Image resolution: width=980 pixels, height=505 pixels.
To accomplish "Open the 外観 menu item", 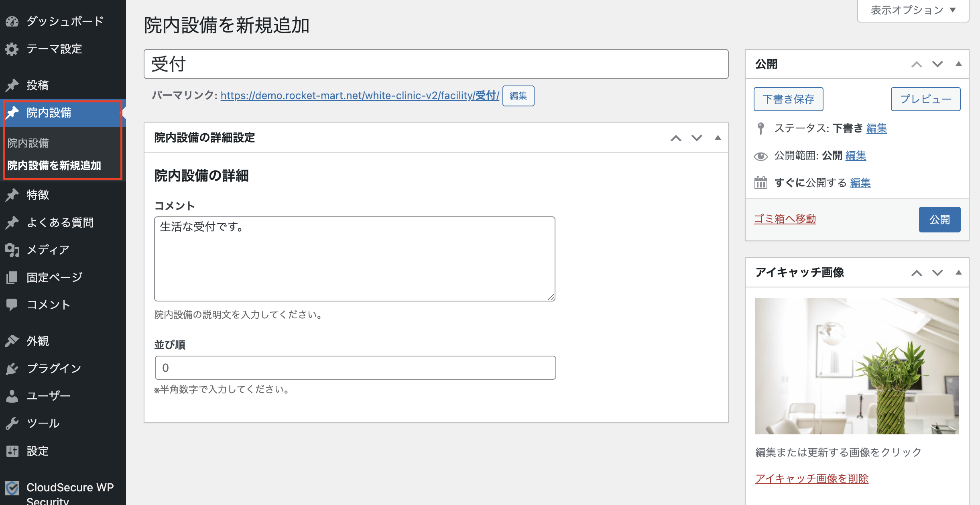I will pyautogui.click(x=38, y=341).
